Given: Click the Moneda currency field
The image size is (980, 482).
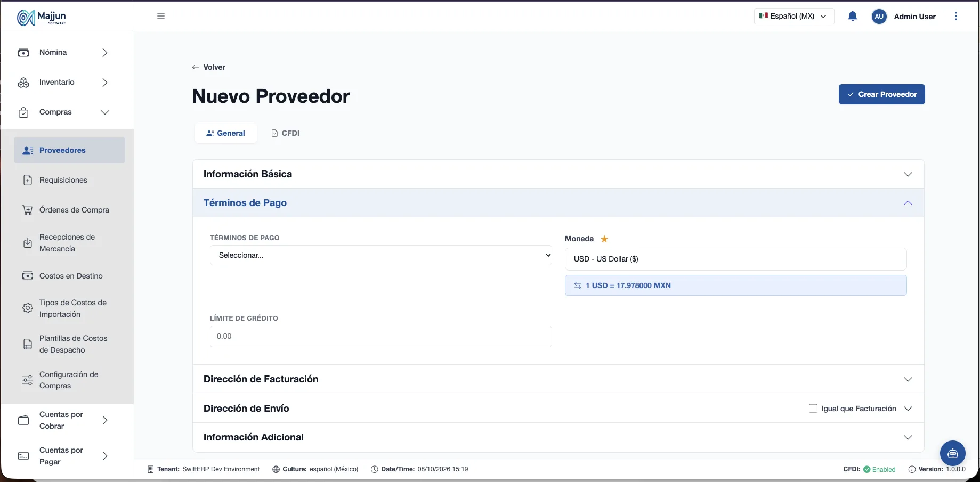Looking at the screenshot, I should 736,259.
